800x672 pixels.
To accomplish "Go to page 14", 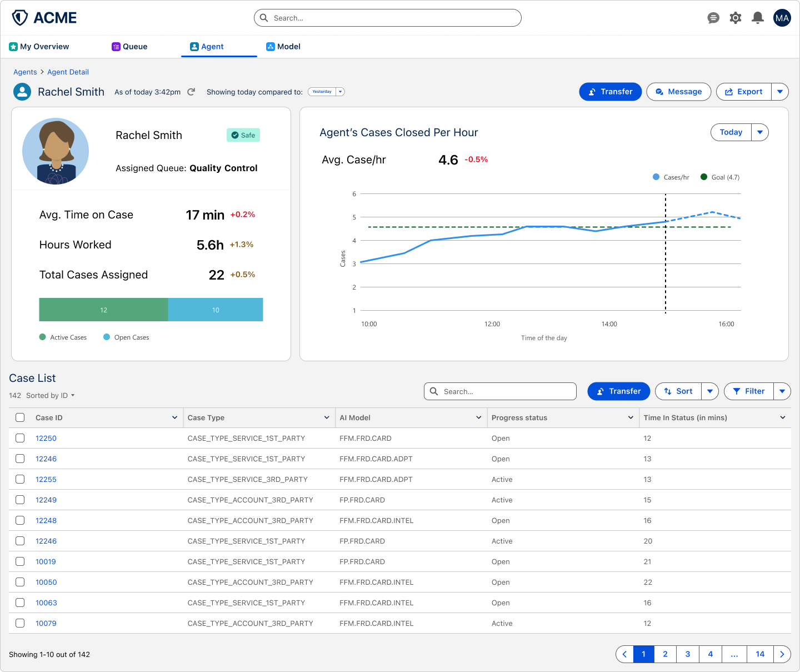I will 760,654.
